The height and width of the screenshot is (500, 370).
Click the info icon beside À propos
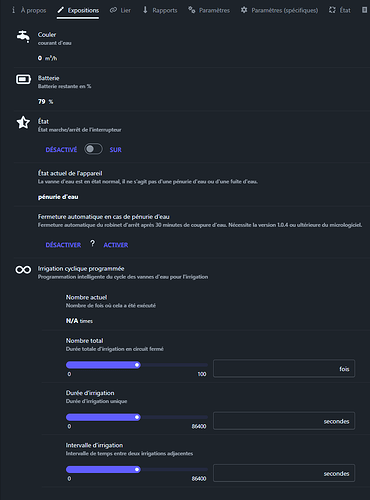click(13, 10)
